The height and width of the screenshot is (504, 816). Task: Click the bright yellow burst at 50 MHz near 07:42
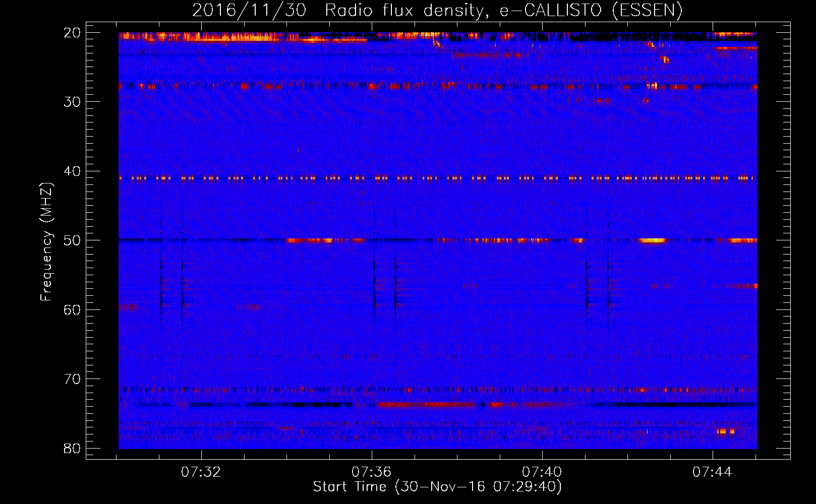[652, 240]
